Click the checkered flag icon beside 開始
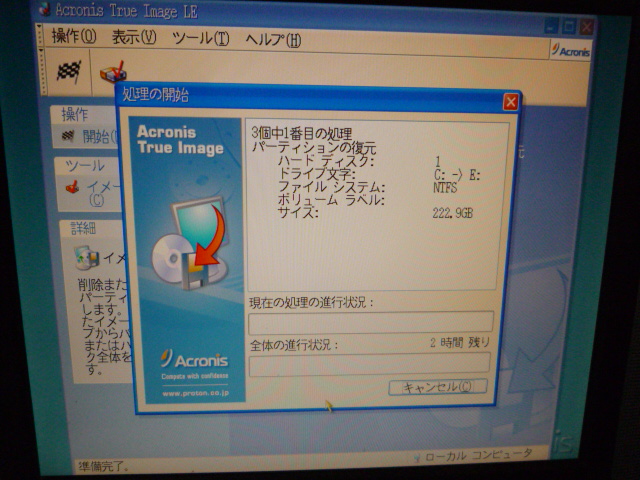The image size is (640, 480). click(x=68, y=136)
